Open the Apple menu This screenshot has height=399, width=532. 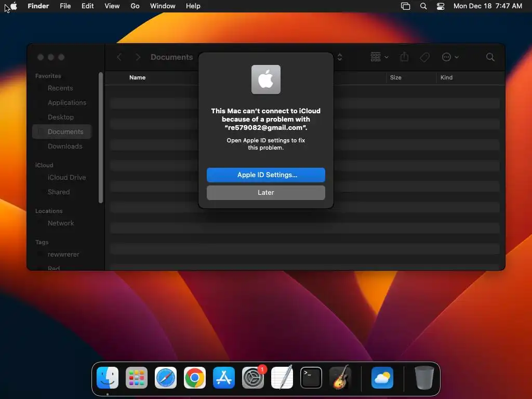[x=14, y=6]
